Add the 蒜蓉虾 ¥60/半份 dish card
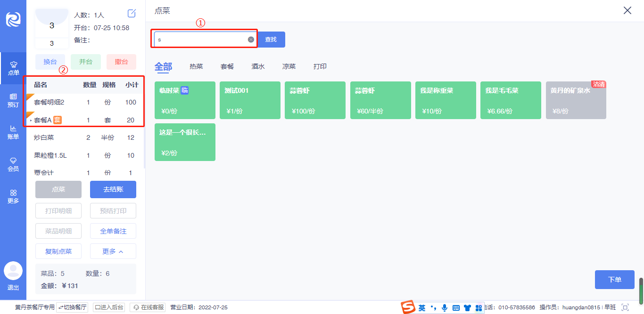Screen dimensions: 644x314 tap(380, 100)
